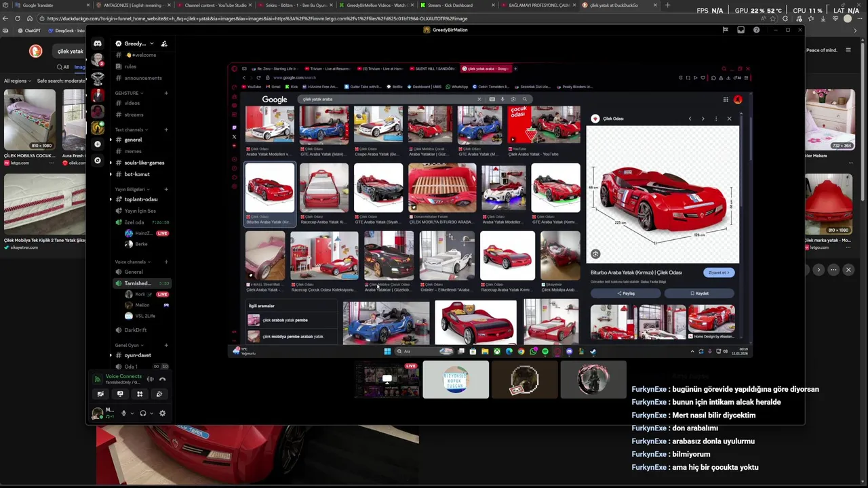
Task: Add channel to Voice channels category
Action: [x=166, y=262]
